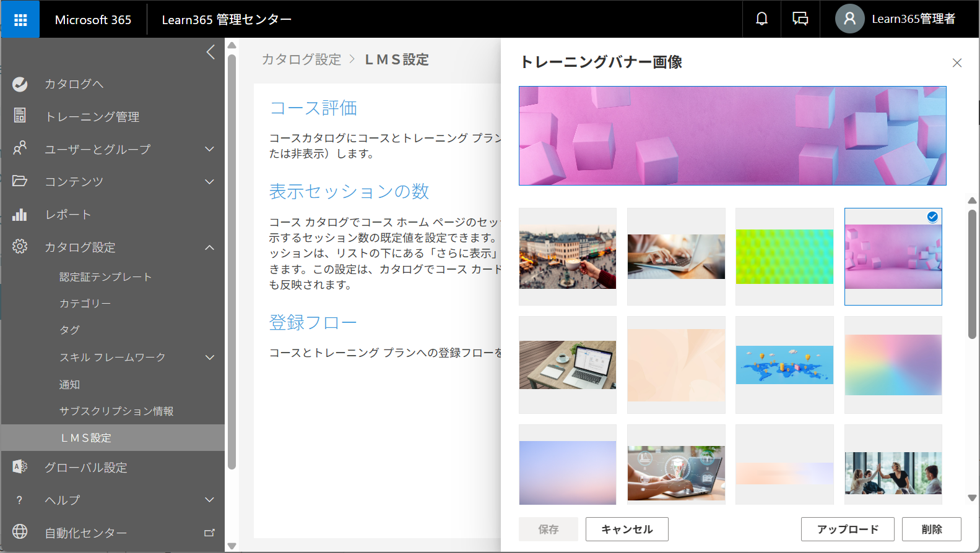Select the team high-five meeting banner

893,465
